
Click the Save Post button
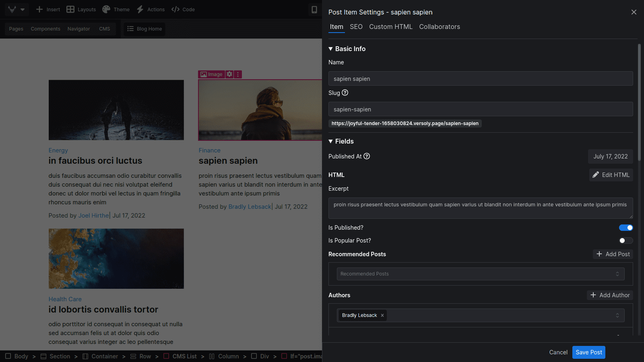pyautogui.click(x=589, y=352)
